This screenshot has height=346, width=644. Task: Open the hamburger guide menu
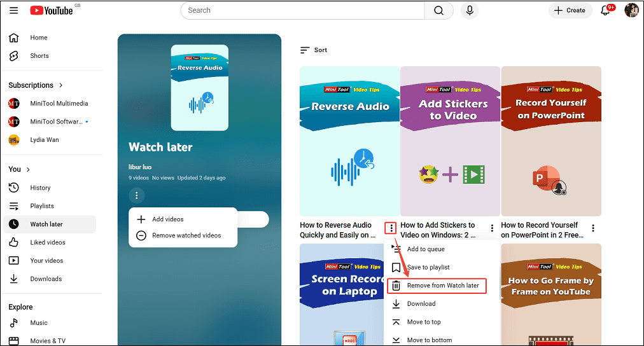point(13,10)
